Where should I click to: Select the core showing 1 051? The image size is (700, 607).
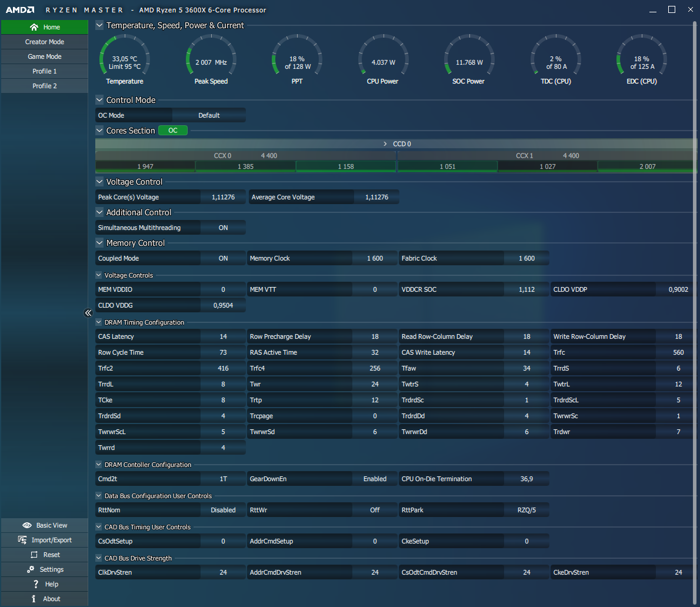447,166
